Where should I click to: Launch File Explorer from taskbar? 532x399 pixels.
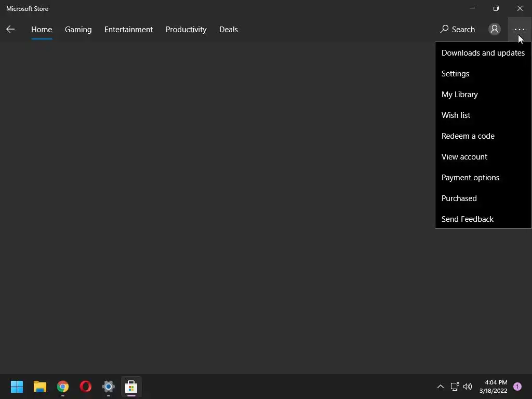tap(39, 387)
